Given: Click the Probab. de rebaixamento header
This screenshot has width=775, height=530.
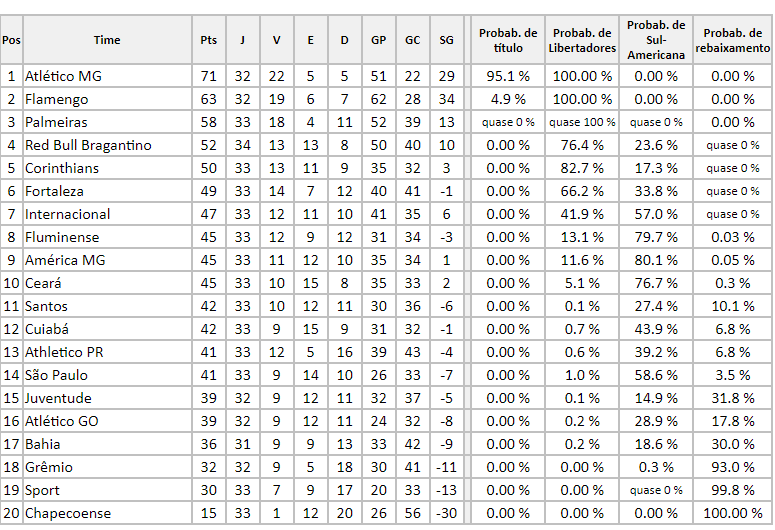Looking at the screenshot, I should 733,40.
